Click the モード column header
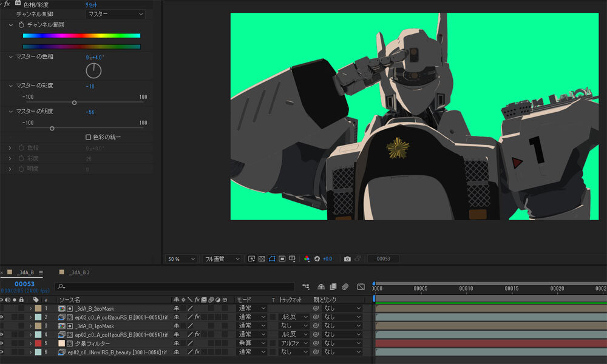 244,300
